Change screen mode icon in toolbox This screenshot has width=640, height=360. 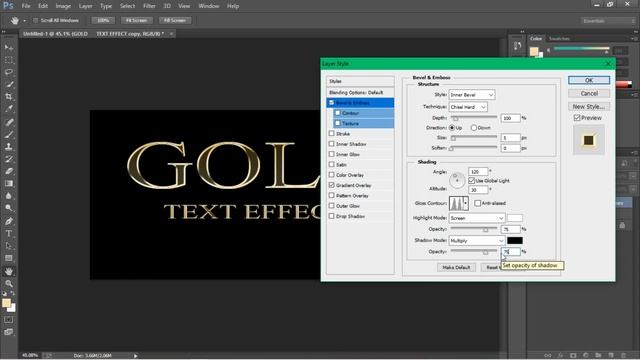pyautogui.click(x=9, y=332)
